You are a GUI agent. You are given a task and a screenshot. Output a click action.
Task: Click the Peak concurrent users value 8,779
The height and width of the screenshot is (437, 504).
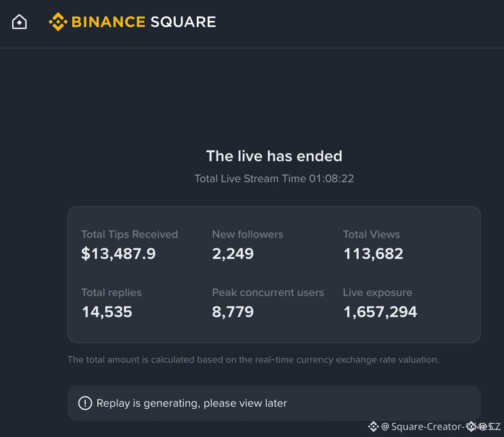[233, 312]
